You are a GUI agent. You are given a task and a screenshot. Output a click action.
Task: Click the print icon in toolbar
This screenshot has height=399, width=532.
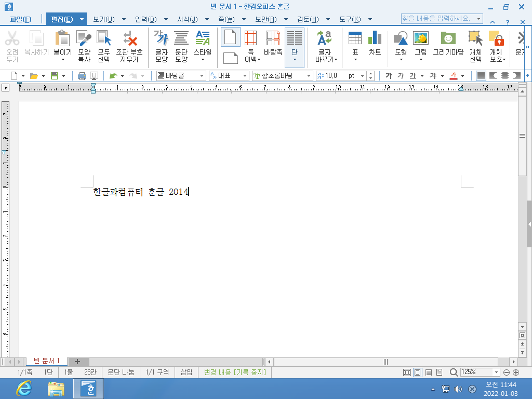pos(82,76)
